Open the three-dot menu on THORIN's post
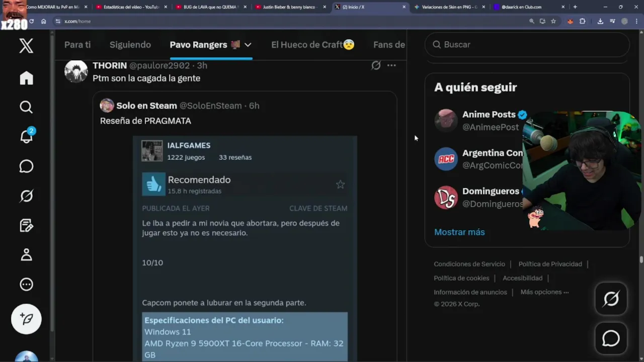 click(x=391, y=65)
